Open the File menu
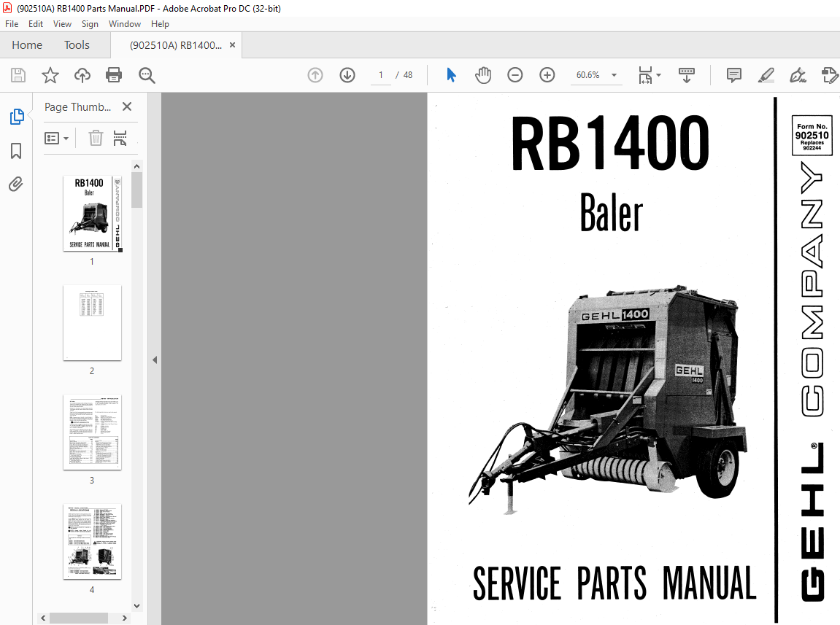Image resolution: width=840 pixels, height=625 pixels. click(12, 24)
